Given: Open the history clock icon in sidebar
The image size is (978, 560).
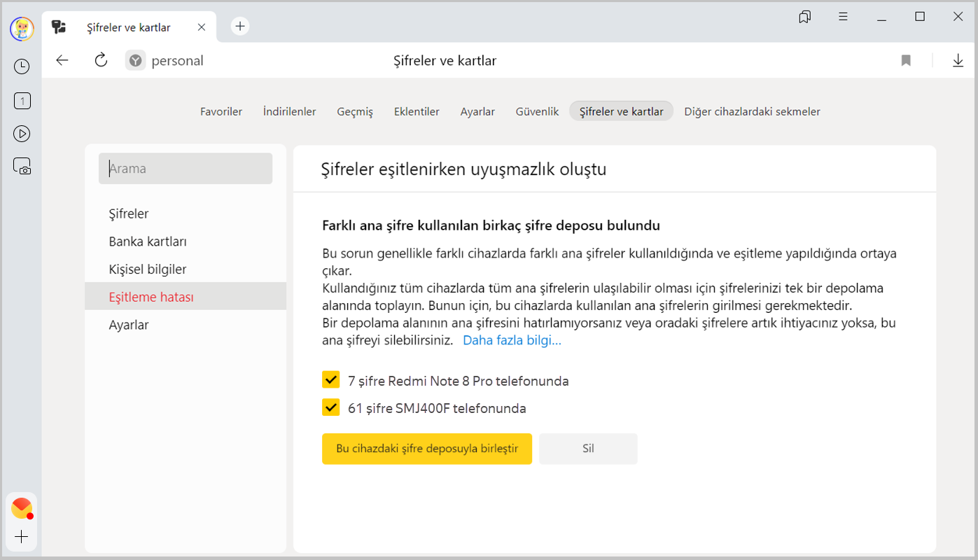Looking at the screenshot, I should point(22,66).
